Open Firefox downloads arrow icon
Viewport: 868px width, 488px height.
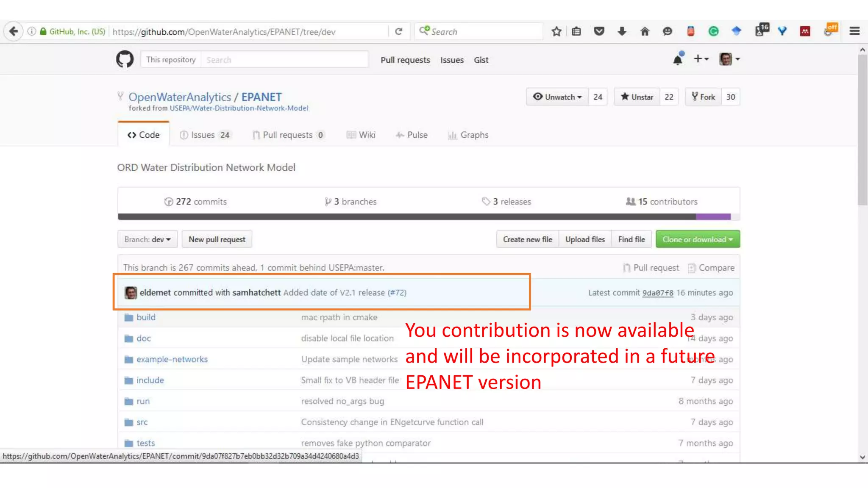622,31
